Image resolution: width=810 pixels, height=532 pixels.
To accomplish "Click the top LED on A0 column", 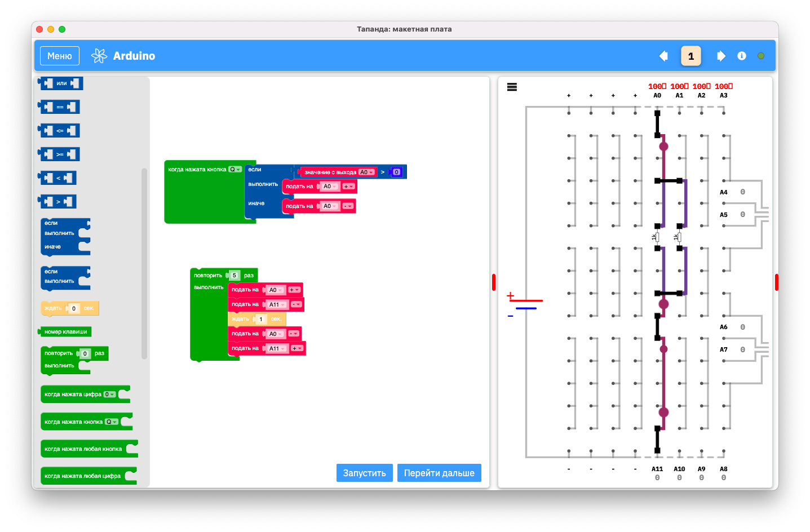I will tap(663, 147).
